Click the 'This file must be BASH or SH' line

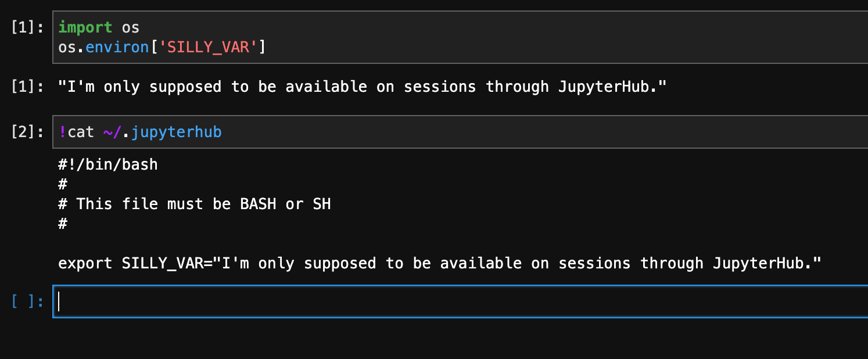pos(195,204)
